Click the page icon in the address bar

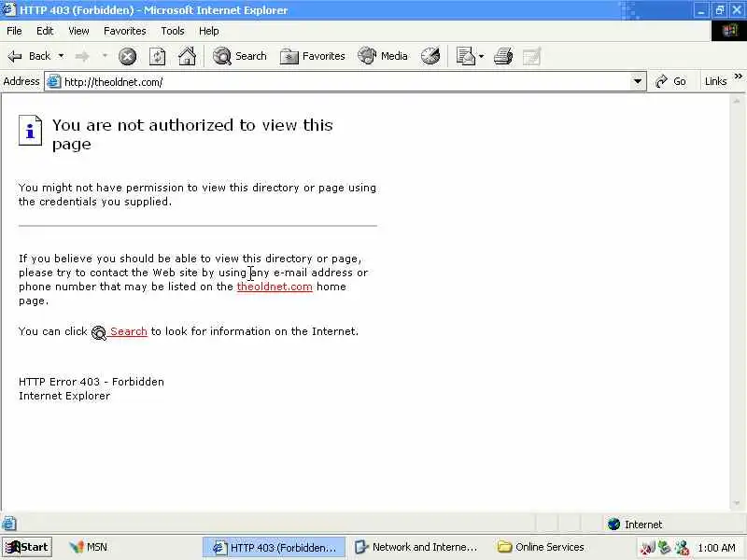coord(54,82)
